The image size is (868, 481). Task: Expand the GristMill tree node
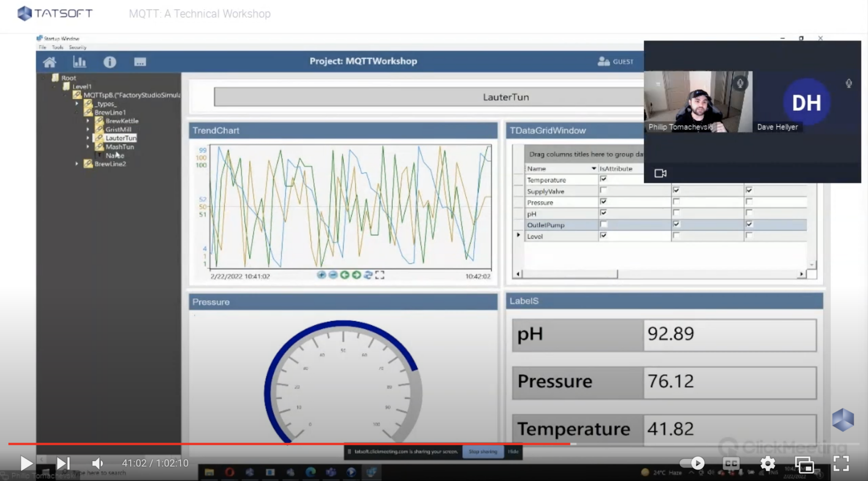click(x=88, y=129)
